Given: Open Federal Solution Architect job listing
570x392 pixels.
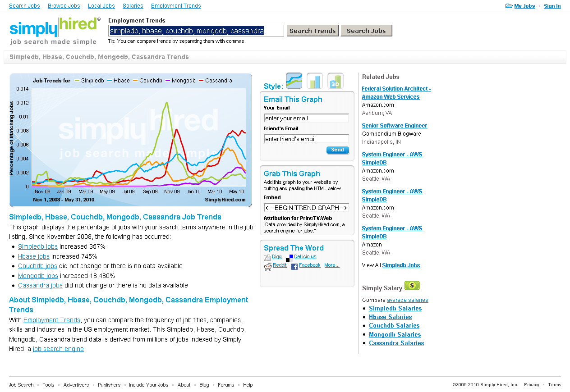Looking at the screenshot, I should coord(396,93).
